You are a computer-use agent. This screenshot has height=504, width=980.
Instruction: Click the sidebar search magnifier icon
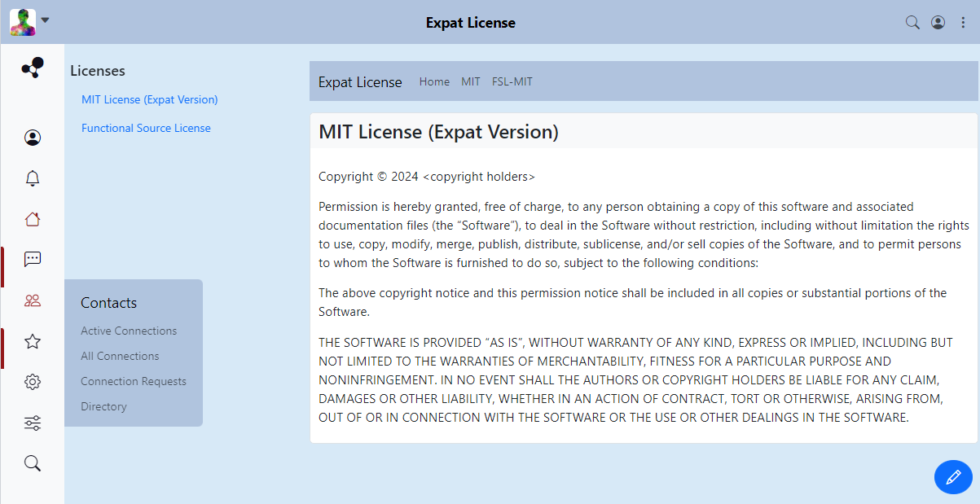[33, 463]
